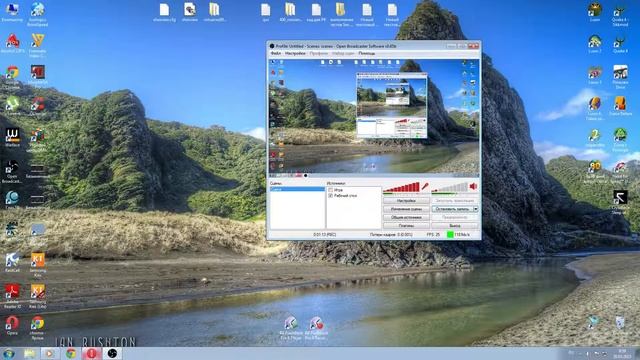The height and width of the screenshot is (360, 640).
Task: Open the Rubik's cube desktop shortcut
Action: click(38, 140)
